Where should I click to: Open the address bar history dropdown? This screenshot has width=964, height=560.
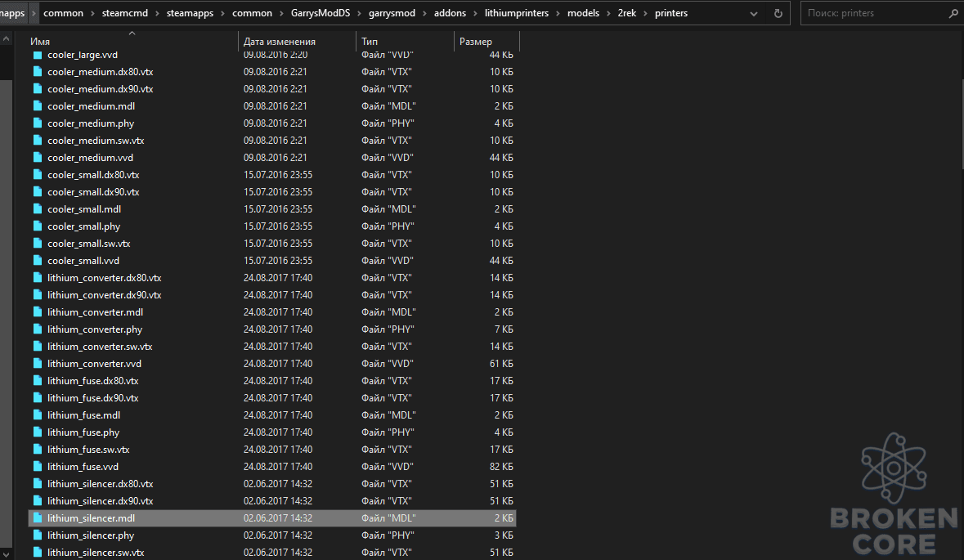tap(754, 14)
